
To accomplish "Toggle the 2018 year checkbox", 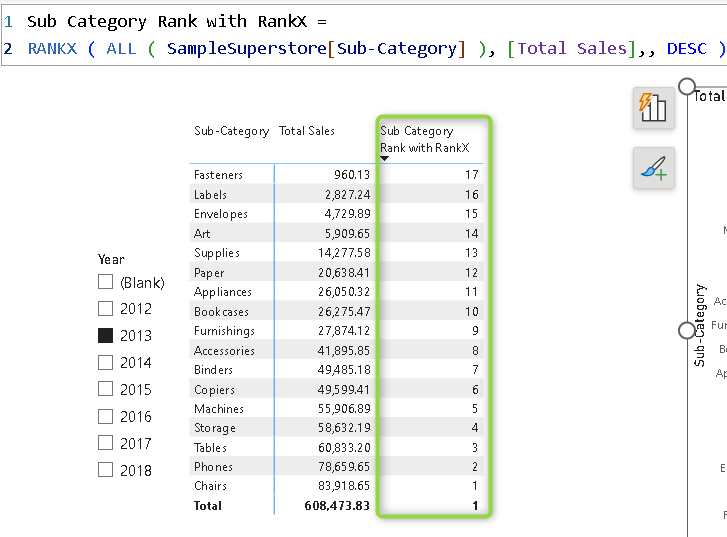I will click(x=105, y=470).
